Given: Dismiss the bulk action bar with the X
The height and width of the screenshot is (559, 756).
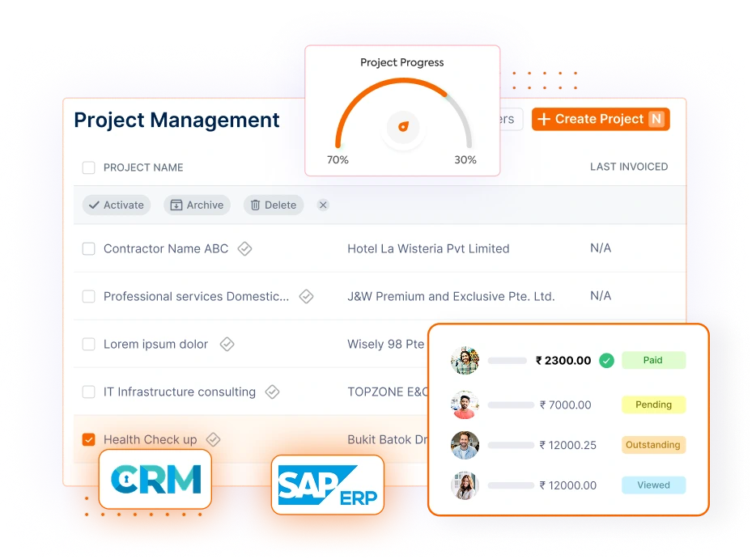Looking at the screenshot, I should coord(323,205).
